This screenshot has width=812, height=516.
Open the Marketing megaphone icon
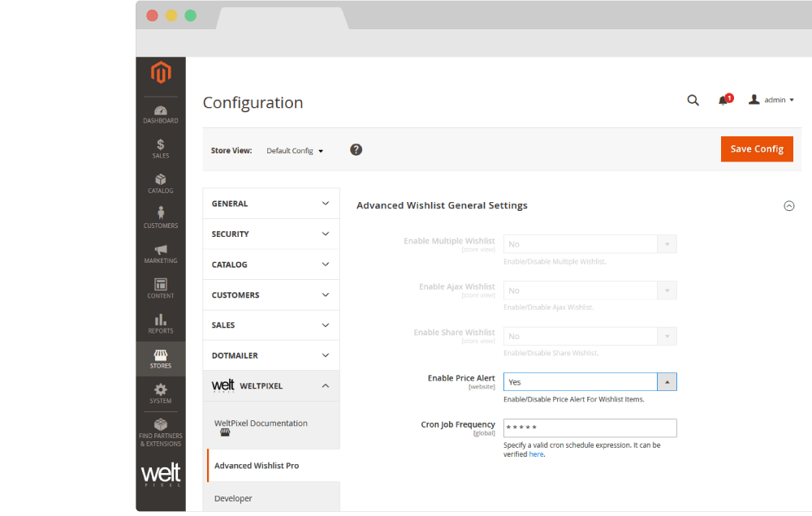click(x=160, y=253)
